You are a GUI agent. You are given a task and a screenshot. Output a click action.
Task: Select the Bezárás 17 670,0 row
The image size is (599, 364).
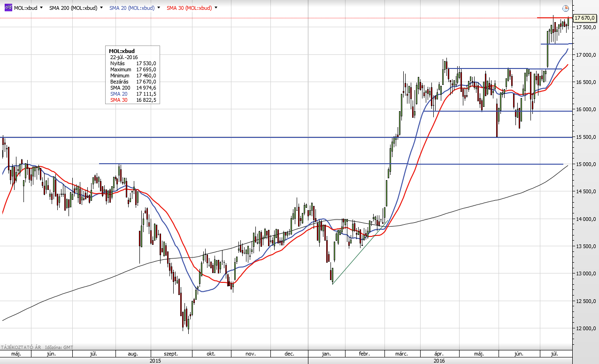[133, 82]
